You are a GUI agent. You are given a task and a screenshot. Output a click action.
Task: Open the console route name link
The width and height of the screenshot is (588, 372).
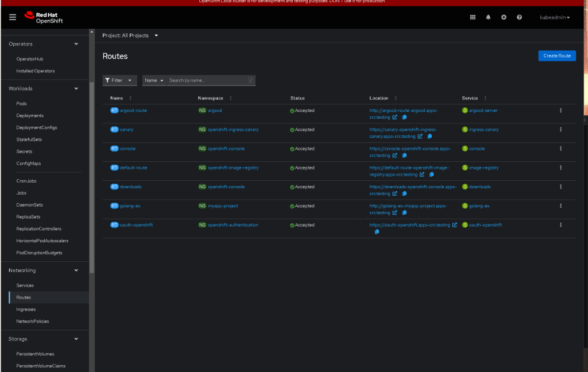coord(127,149)
